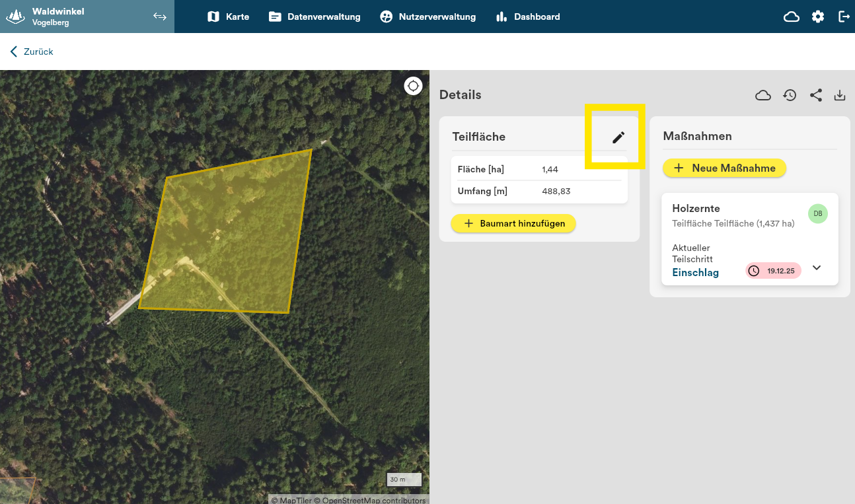The image size is (855, 504).
Task: Click Baumart hinzufügen button
Action: (x=513, y=223)
